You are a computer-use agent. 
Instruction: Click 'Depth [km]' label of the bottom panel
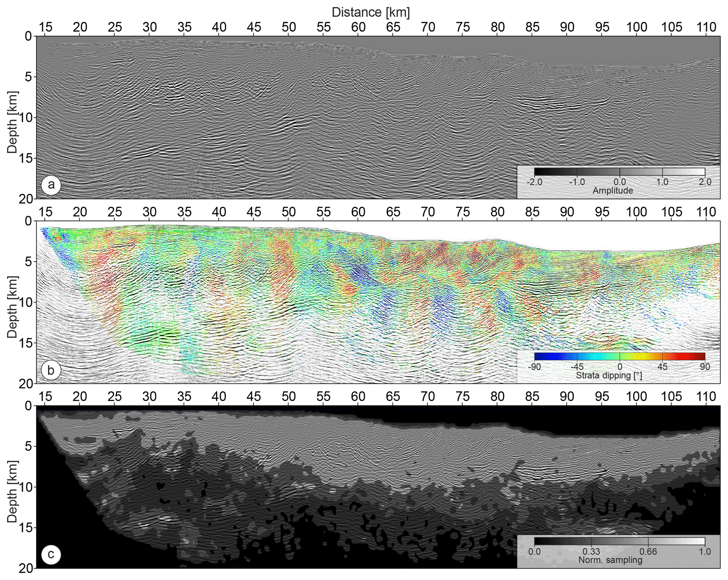click(x=12, y=492)
